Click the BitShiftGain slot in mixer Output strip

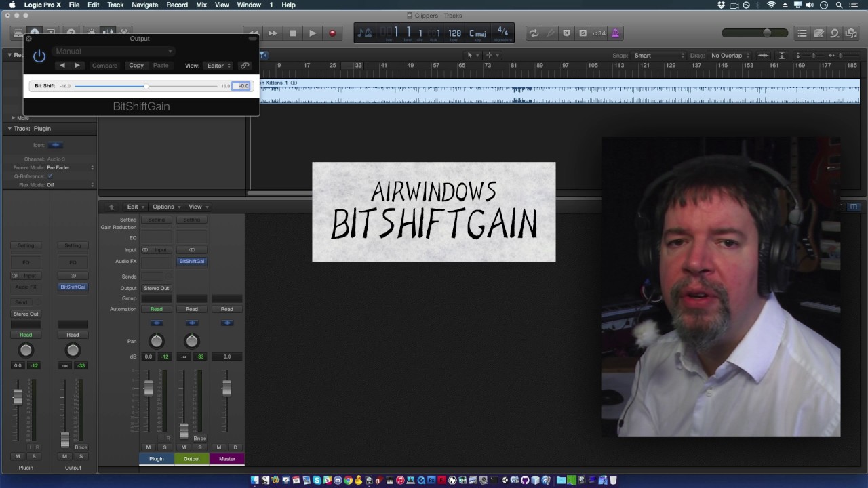click(192, 261)
